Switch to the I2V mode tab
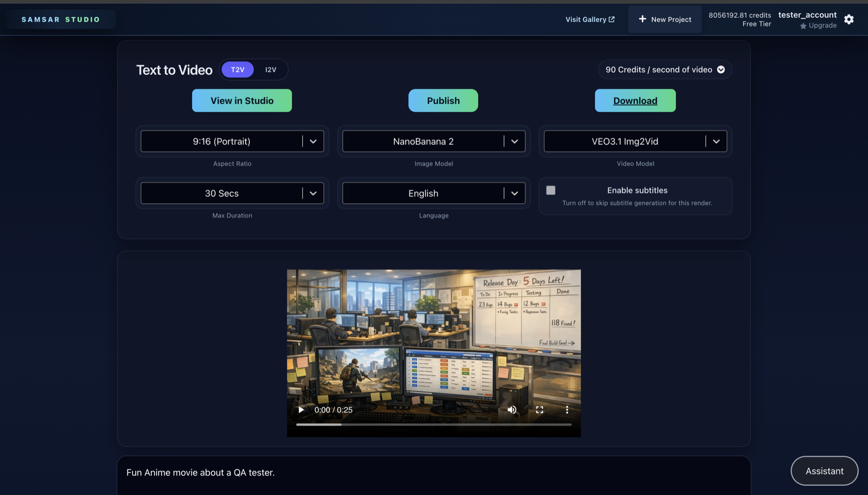 pos(270,69)
